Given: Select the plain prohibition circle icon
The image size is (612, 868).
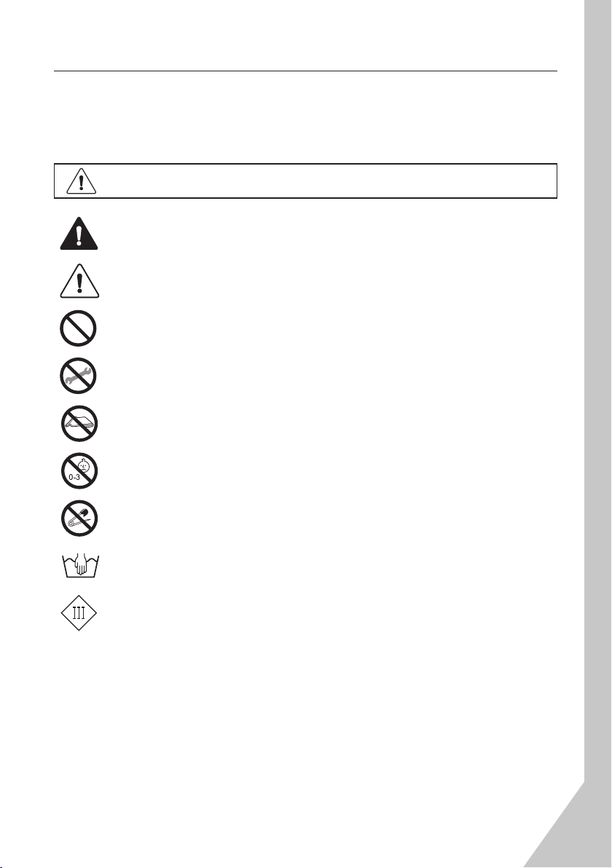Looking at the screenshot, I should pyautogui.click(x=78, y=328).
